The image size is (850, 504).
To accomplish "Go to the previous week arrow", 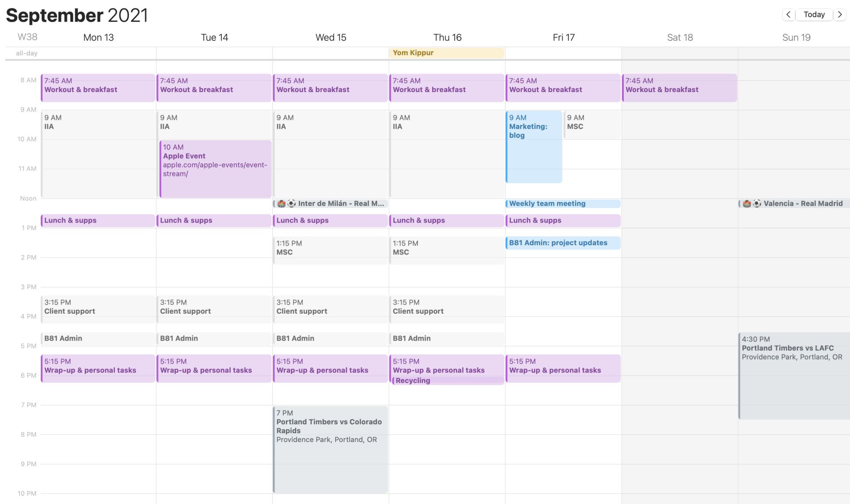I will click(x=788, y=15).
